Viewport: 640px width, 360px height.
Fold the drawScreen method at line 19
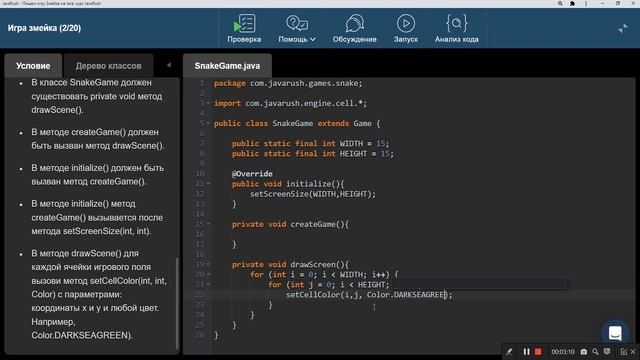(x=208, y=264)
